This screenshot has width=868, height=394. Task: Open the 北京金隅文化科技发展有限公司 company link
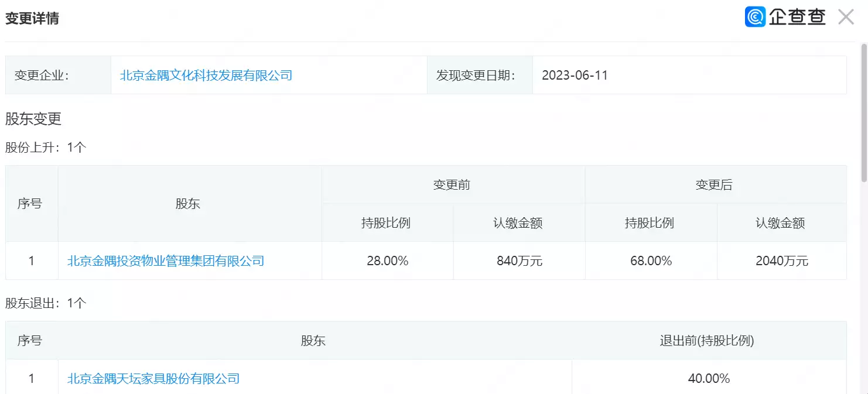206,75
